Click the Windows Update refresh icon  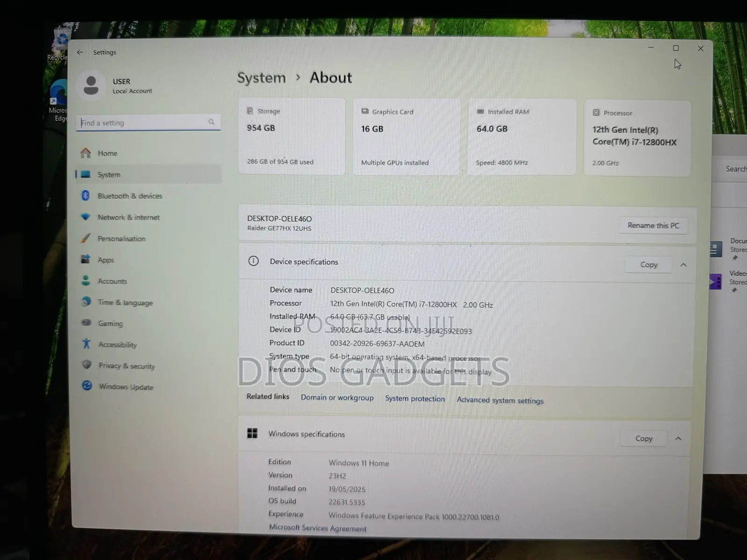coord(87,385)
